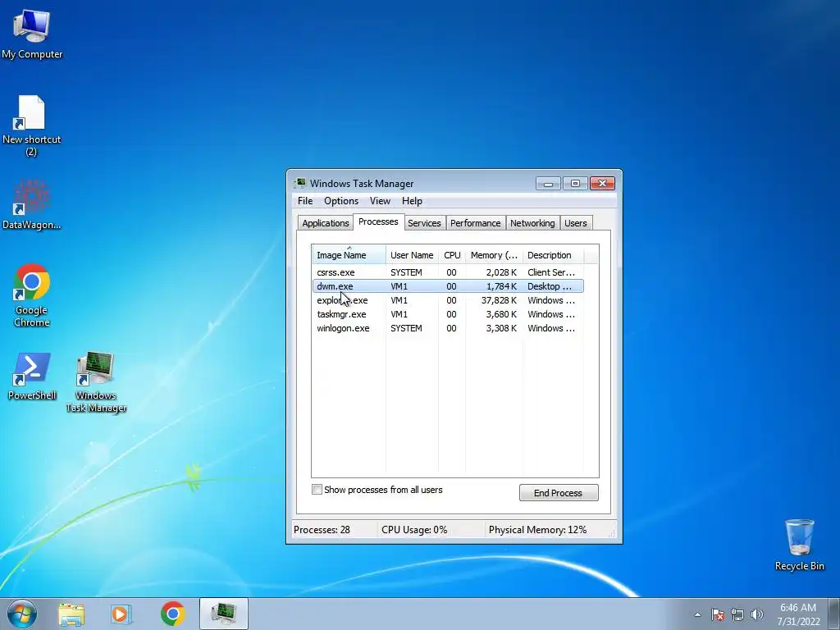Image resolution: width=840 pixels, height=630 pixels.
Task: Open the File menu
Action: pos(305,201)
